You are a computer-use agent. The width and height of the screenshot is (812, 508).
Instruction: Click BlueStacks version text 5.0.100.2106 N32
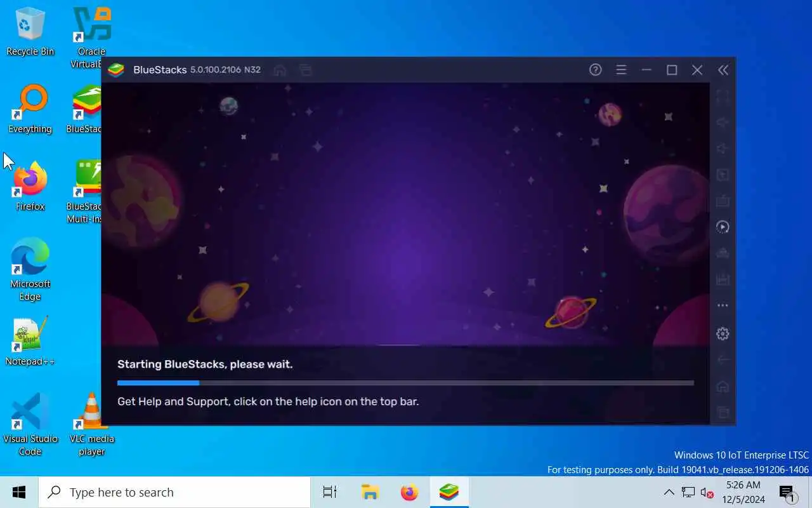point(225,70)
